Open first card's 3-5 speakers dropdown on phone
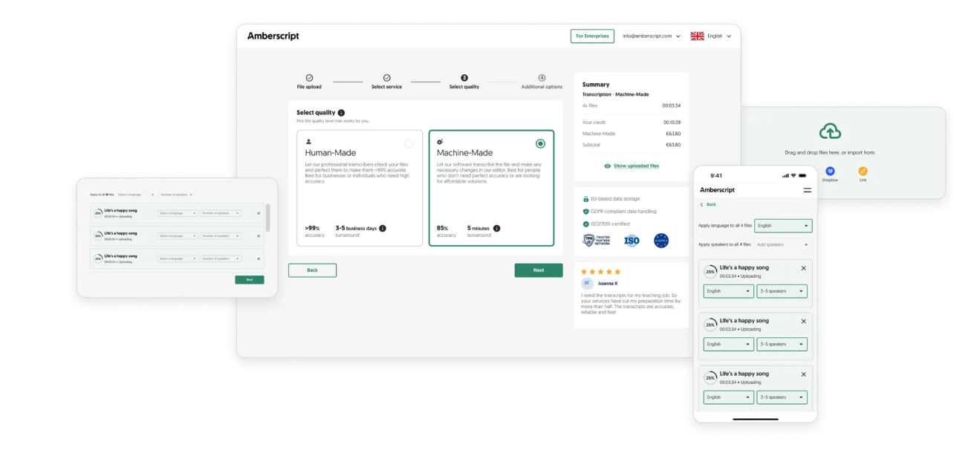This screenshot has width=980, height=456. click(x=782, y=291)
